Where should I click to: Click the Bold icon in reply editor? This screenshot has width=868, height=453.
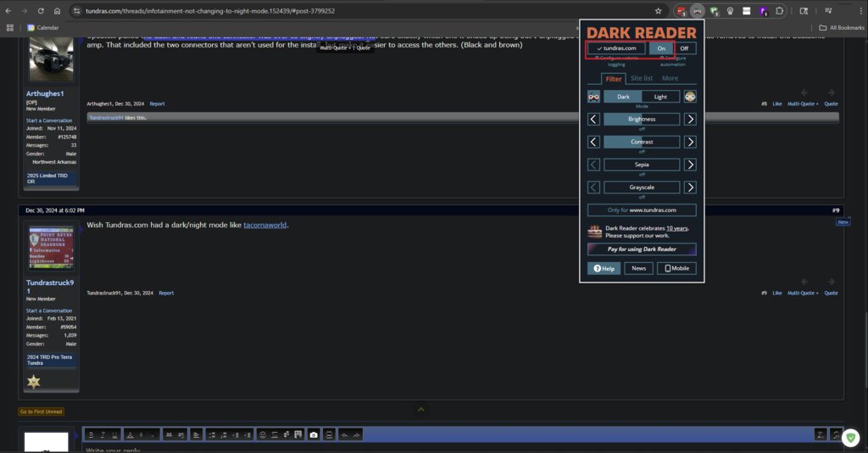click(92, 435)
